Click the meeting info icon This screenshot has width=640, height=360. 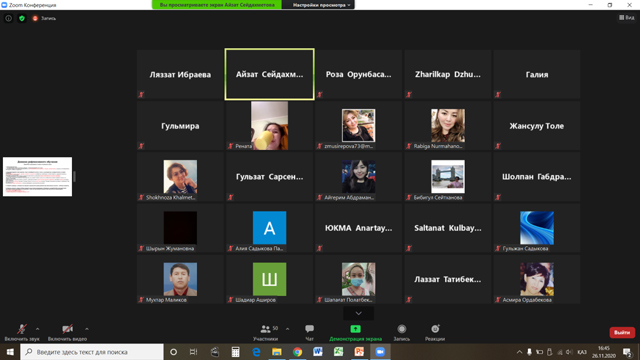pyautogui.click(x=8, y=18)
